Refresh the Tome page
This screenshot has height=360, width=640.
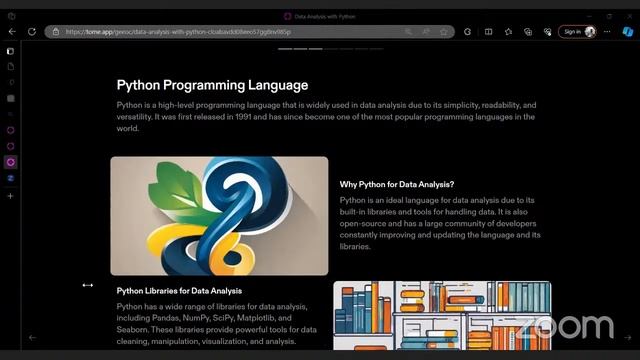tap(32, 31)
